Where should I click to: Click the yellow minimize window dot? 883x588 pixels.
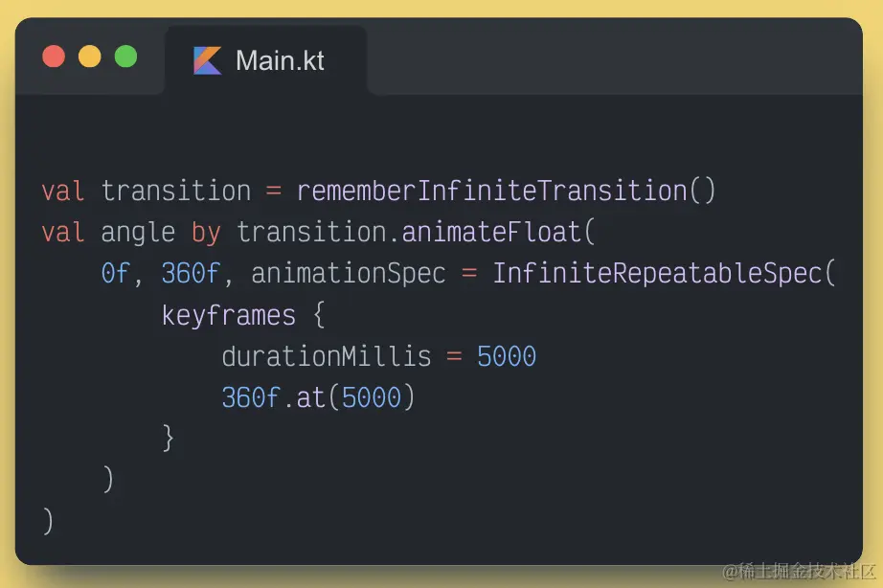click(x=89, y=57)
